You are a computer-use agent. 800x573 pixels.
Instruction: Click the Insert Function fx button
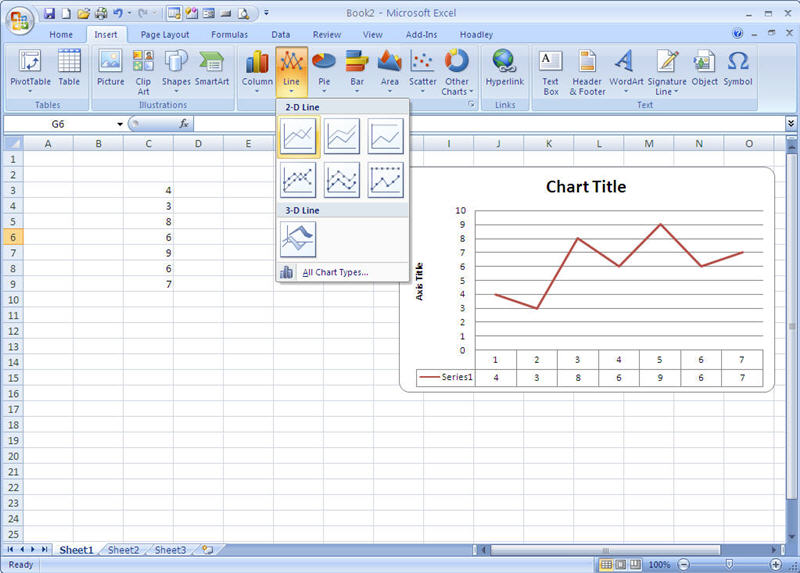[x=184, y=123]
